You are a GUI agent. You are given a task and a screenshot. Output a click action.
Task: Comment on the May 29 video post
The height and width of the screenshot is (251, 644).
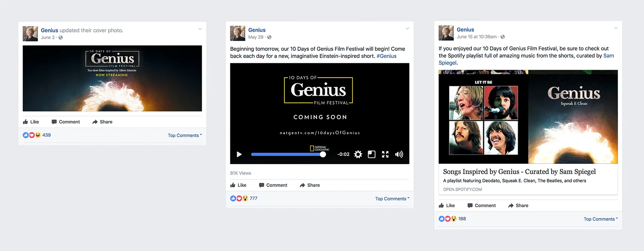(x=273, y=185)
